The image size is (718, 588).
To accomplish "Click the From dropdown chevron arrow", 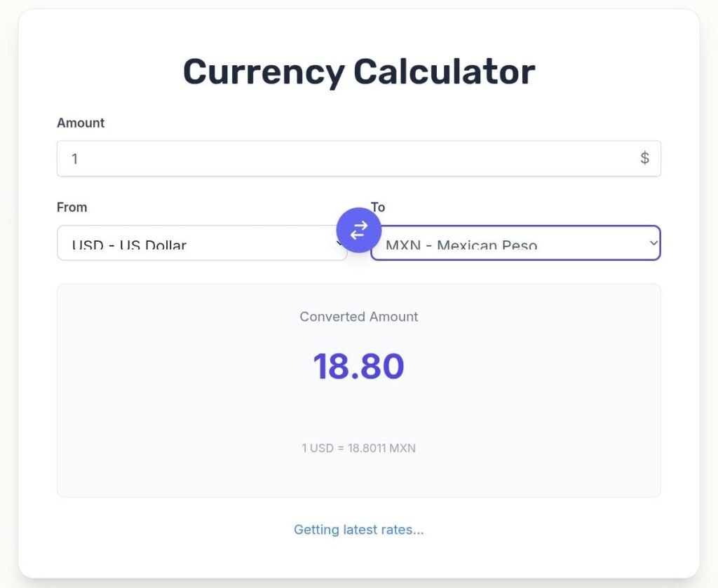I will (340, 243).
